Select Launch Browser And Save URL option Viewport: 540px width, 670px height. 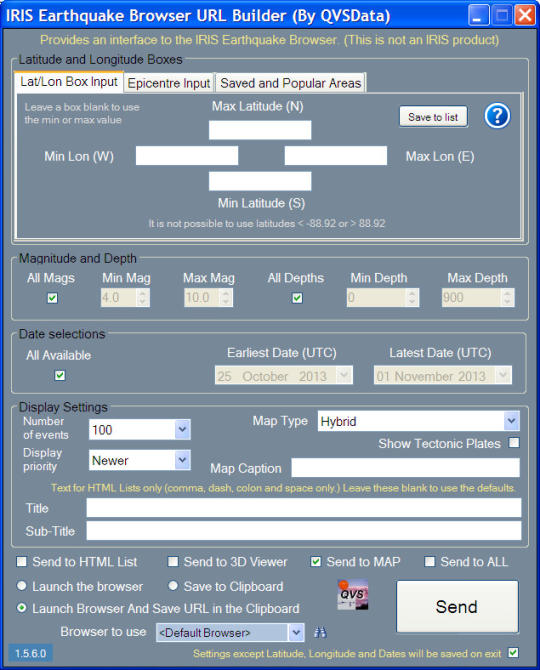point(21,608)
